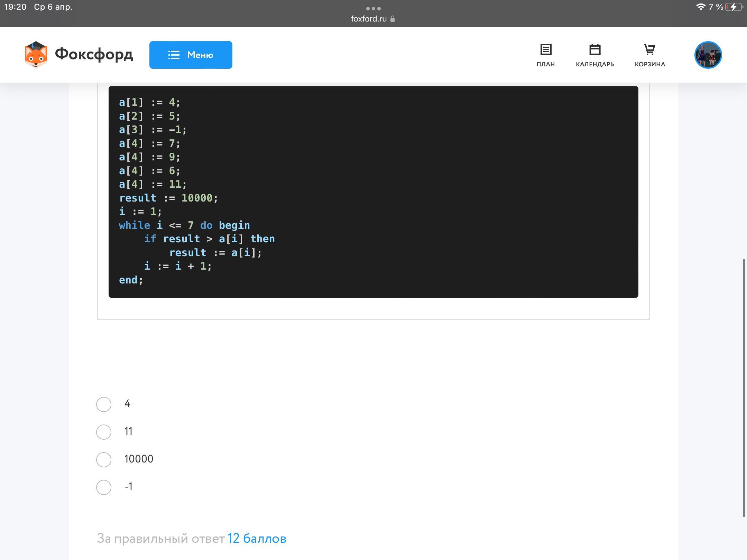The width and height of the screenshot is (747, 560).
Task: Click the page vertical scrollbar
Action: 744,387
